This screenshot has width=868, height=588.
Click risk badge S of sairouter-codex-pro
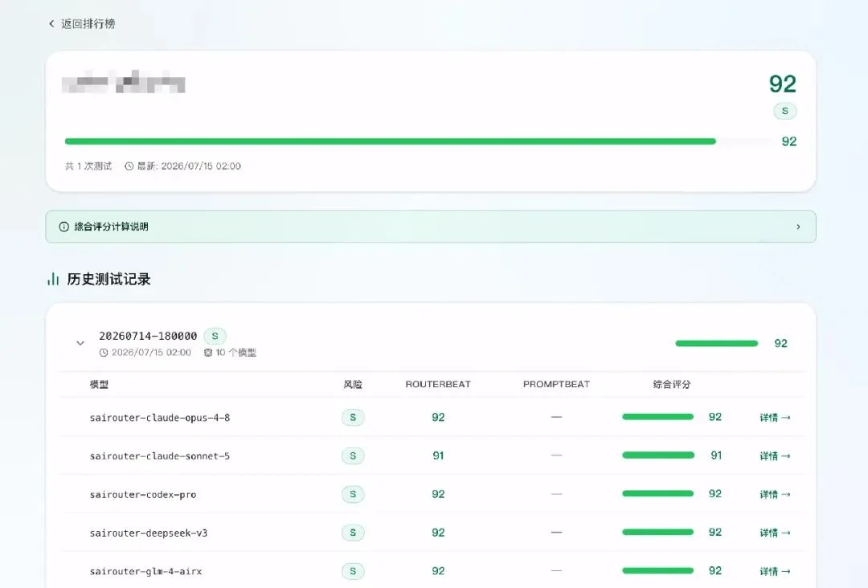tap(353, 494)
